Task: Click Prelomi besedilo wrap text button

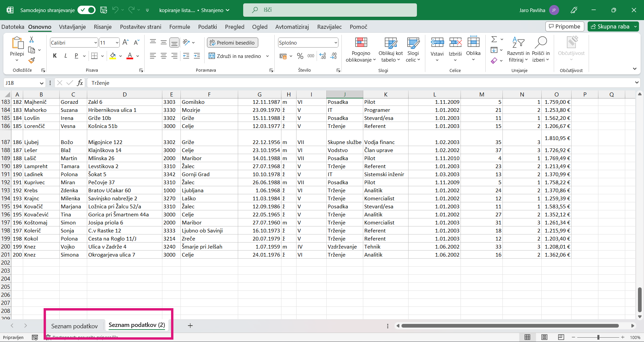Action: click(x=232, y=43)
